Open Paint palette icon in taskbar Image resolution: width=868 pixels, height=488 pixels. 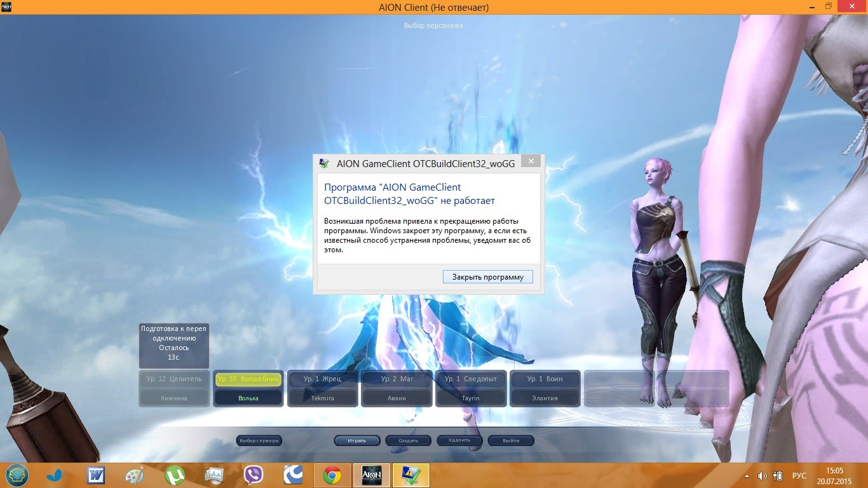(x=135, y=475)
